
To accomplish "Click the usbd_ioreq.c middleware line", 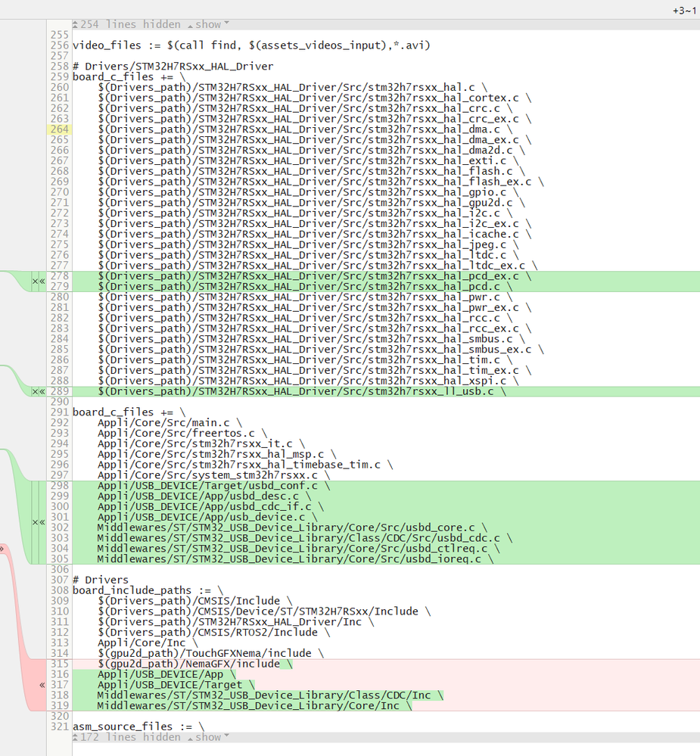I will pos(296,558).
